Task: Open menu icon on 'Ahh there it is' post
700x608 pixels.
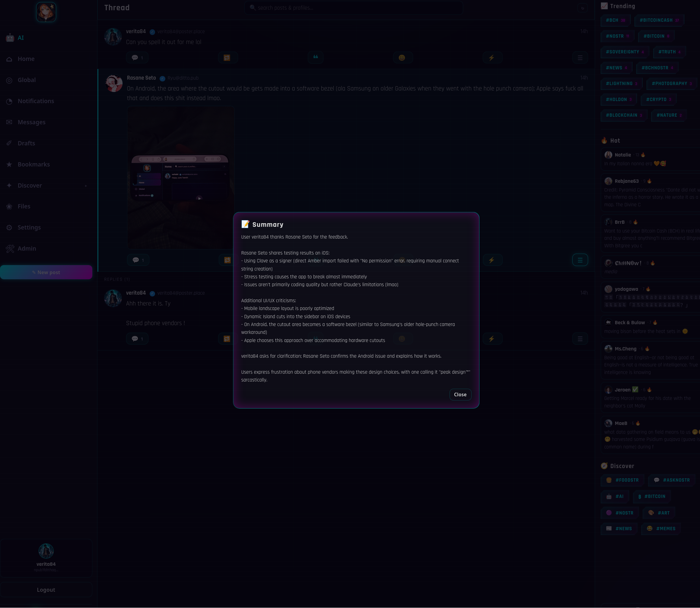Action: pyautogui.click(x=580, y=339)
